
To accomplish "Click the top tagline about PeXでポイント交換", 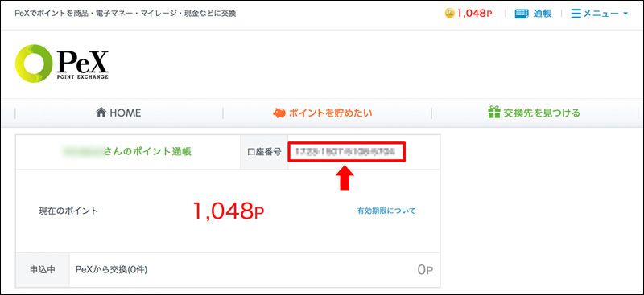I will (125, 14).
